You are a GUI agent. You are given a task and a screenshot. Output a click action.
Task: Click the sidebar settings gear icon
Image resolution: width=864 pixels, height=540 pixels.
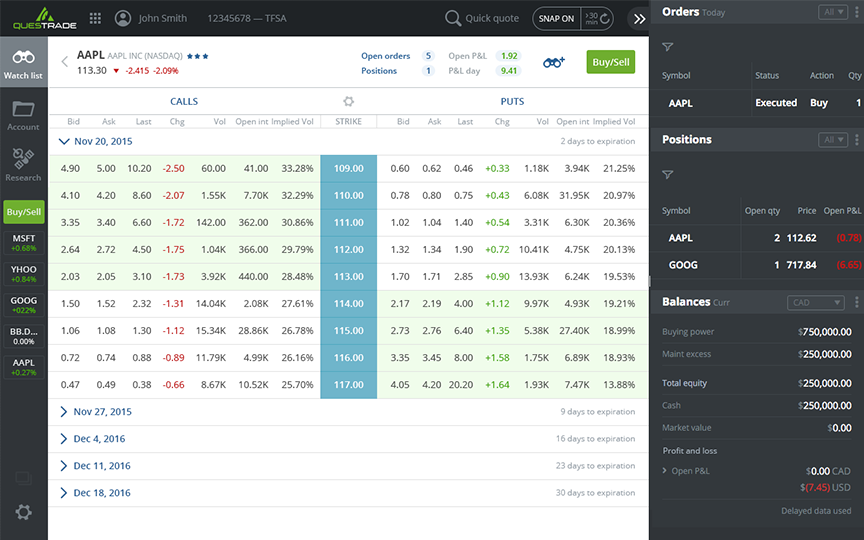(x=23, y=512)
